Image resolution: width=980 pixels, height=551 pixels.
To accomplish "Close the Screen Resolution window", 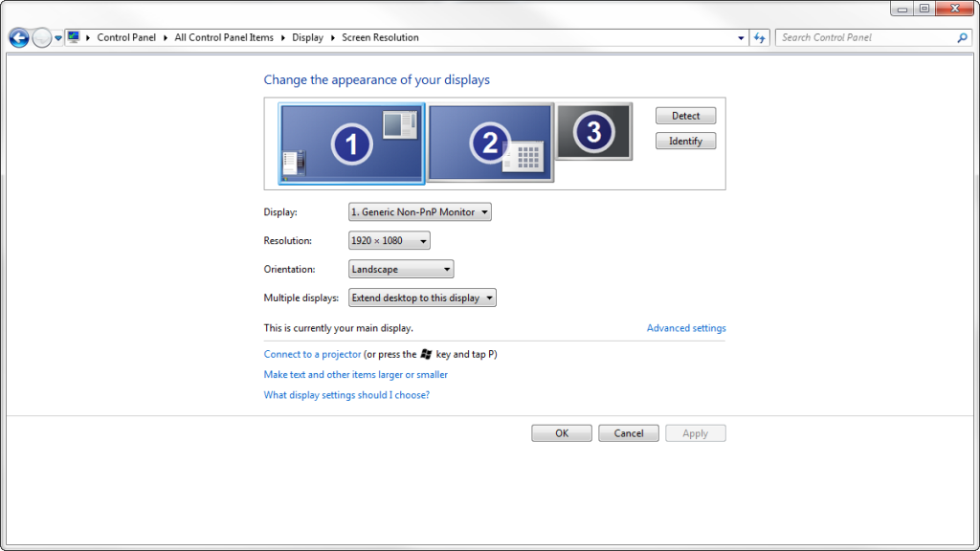I will point(954,9).
